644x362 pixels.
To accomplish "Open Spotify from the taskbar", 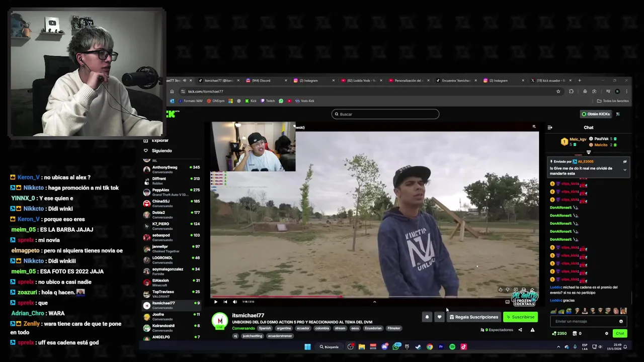I will [452, 347].
